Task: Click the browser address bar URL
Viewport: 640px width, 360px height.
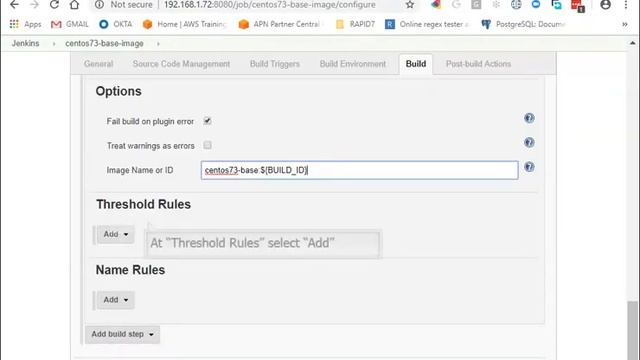Action: click(x=269, y=5)
